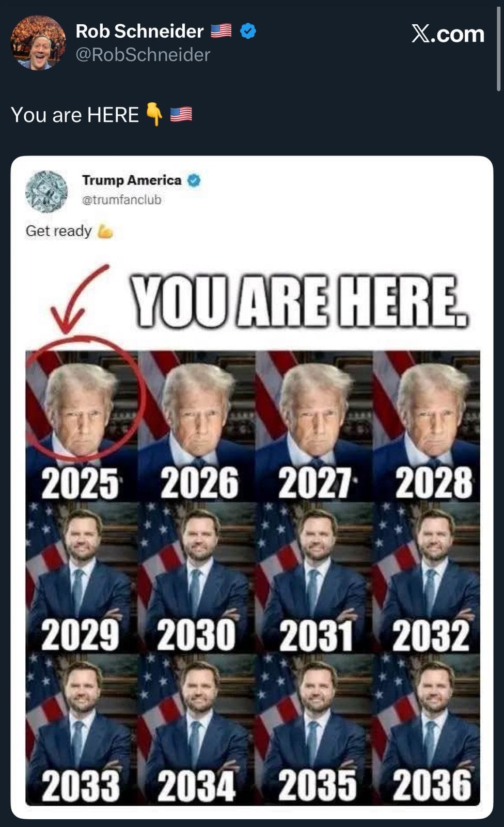Screen dimensions: 504x827
Task: Open the X.com logo link
Action: (x=448, y=34)
